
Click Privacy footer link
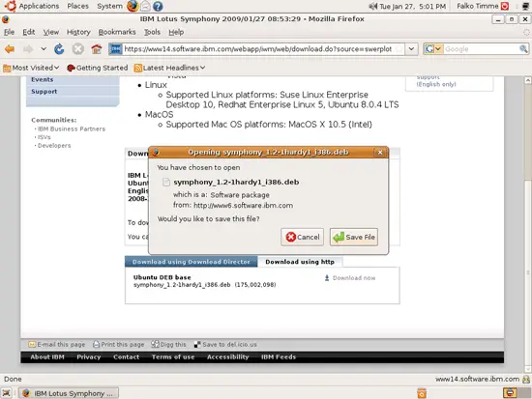coord(89,356)
